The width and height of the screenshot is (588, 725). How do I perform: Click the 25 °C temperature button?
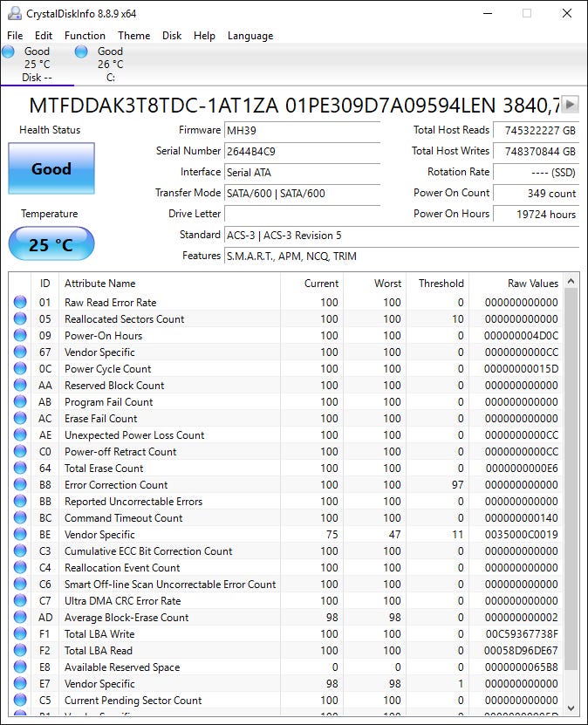(x=51, y=243)
